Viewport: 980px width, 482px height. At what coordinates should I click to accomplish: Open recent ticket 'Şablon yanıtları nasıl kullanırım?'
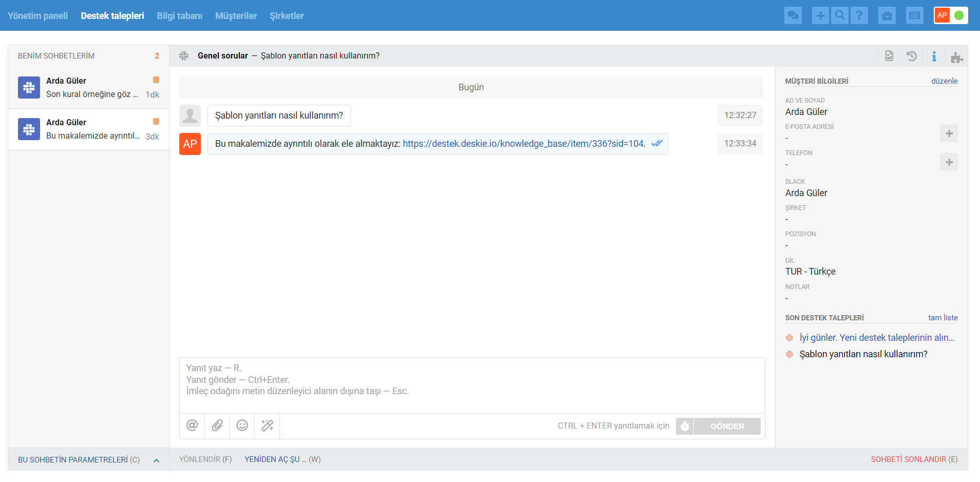(863, 354)
